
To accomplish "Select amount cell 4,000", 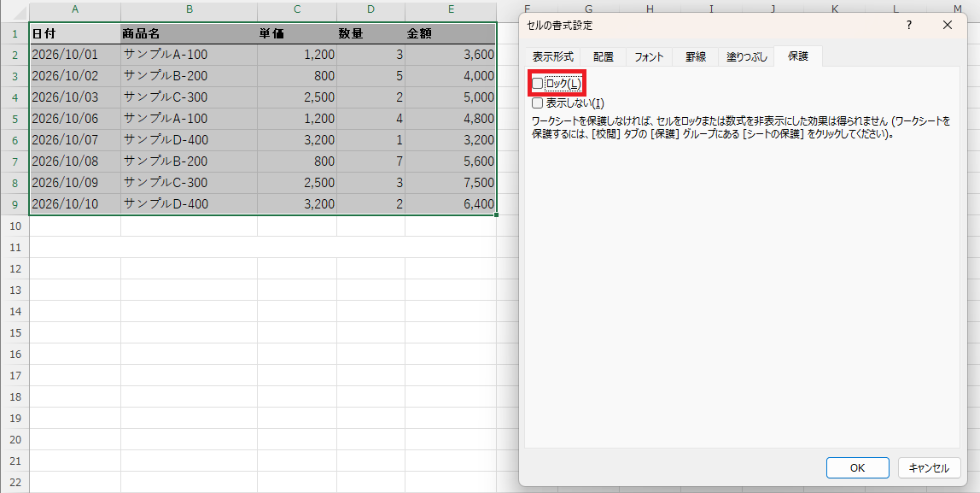I will coord(451,76).
